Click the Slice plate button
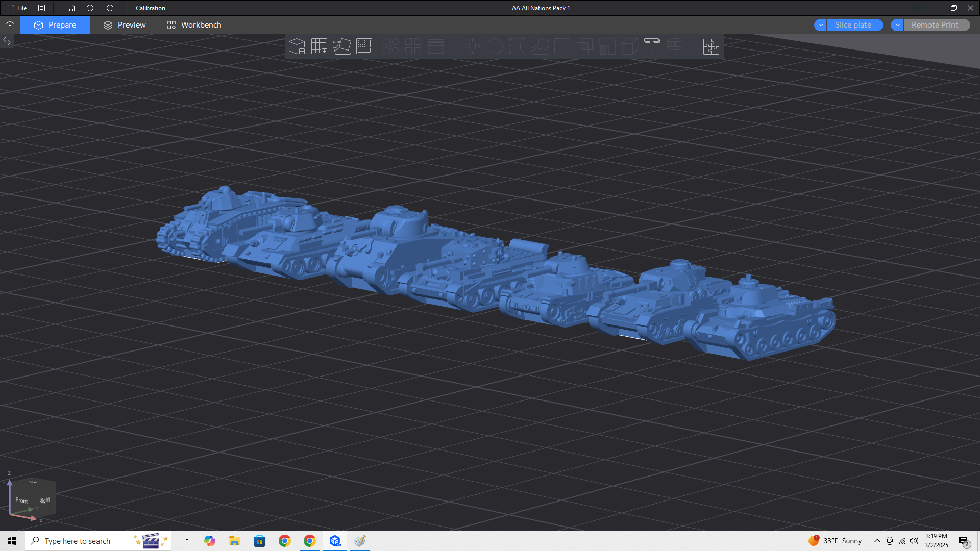This screenshot has width=980, height=551. point(855,25)
